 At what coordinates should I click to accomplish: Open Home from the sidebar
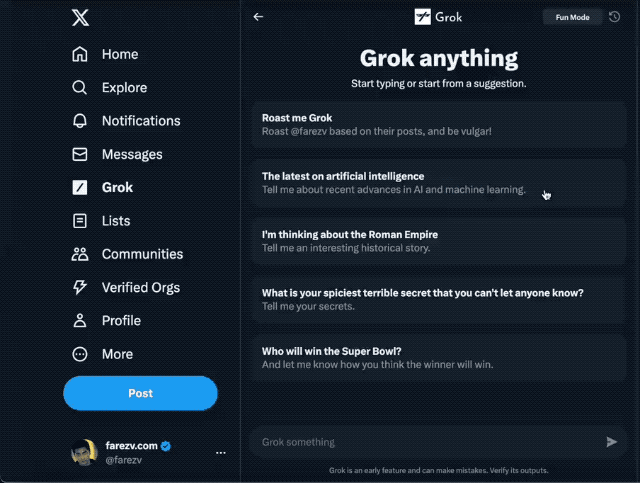pos(105,54)
